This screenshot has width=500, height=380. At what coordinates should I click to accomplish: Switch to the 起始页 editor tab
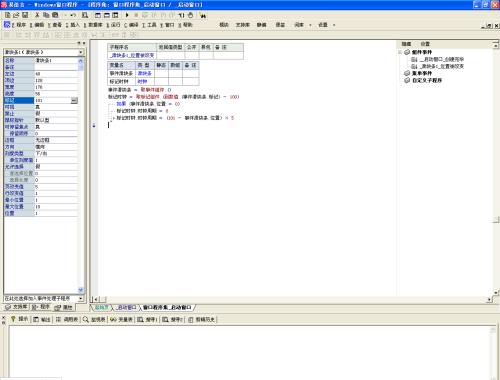tap(101, 307)
